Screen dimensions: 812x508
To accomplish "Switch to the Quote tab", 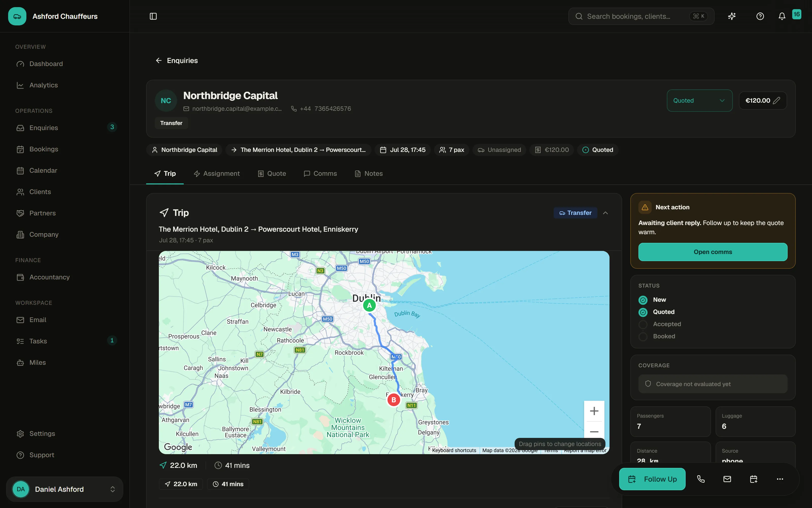I will pyautogui.click(x=272, y=174).
